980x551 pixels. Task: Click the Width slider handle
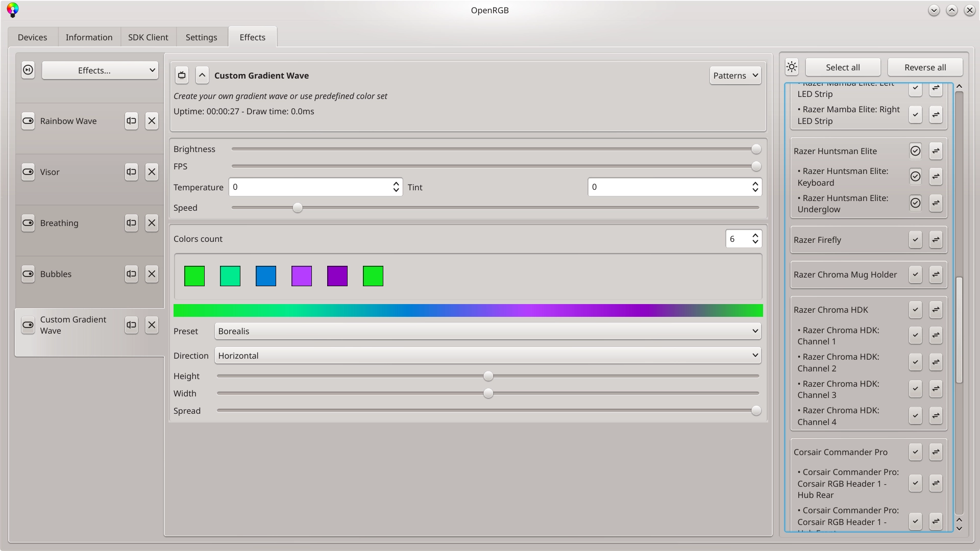coord(488,393)
